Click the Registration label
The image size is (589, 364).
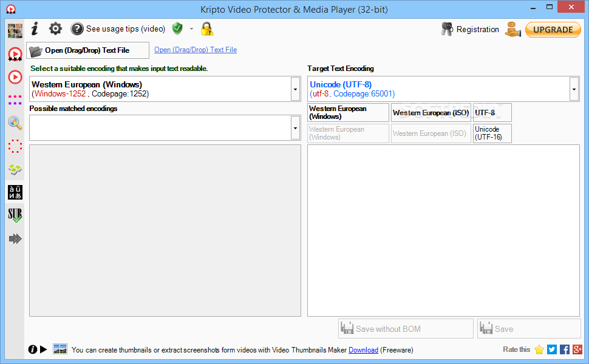coord(477,29)
